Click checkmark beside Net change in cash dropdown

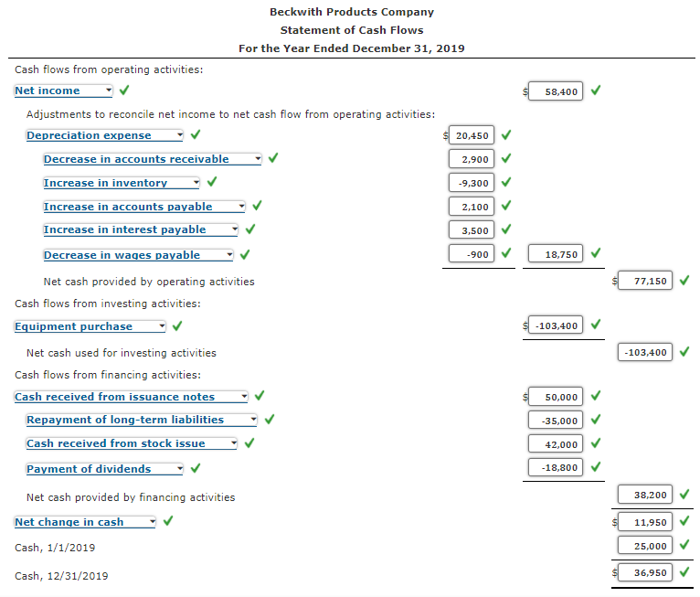(x=168, y=520)
